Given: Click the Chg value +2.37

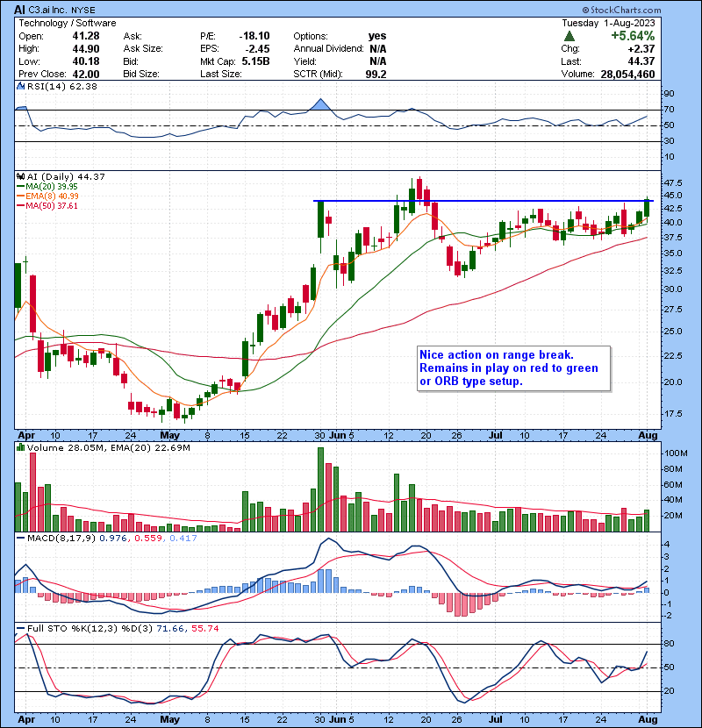Looking at the screenshot, I should tap(641, 49).
